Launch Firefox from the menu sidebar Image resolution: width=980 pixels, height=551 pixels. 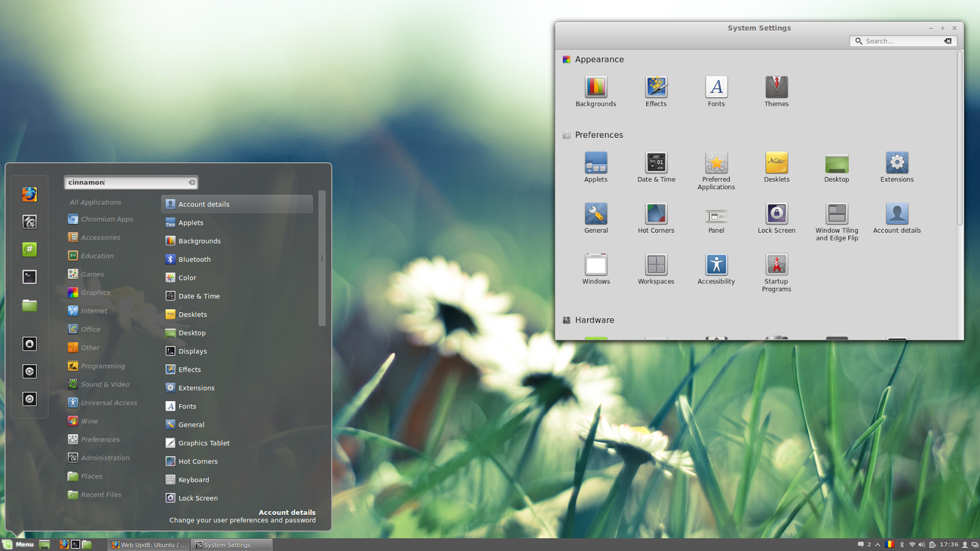[x=29, y=194]
